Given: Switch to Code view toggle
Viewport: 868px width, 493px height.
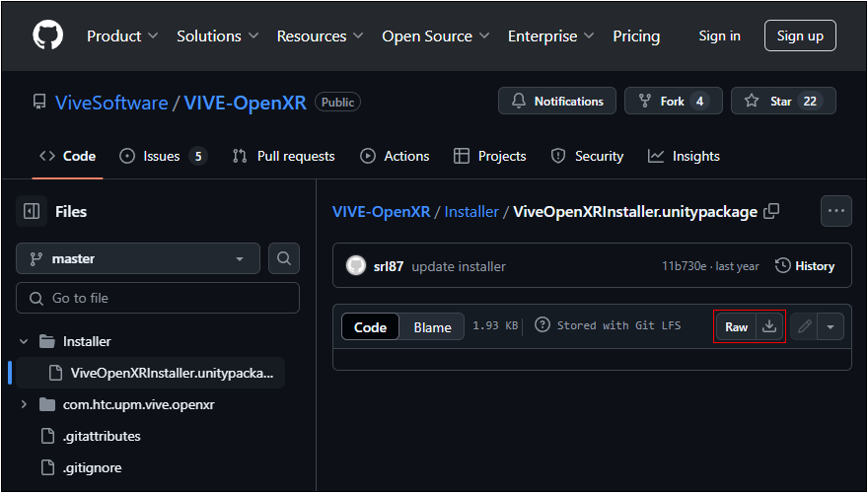Looking at the screenshot, I should tap(371, 327).
